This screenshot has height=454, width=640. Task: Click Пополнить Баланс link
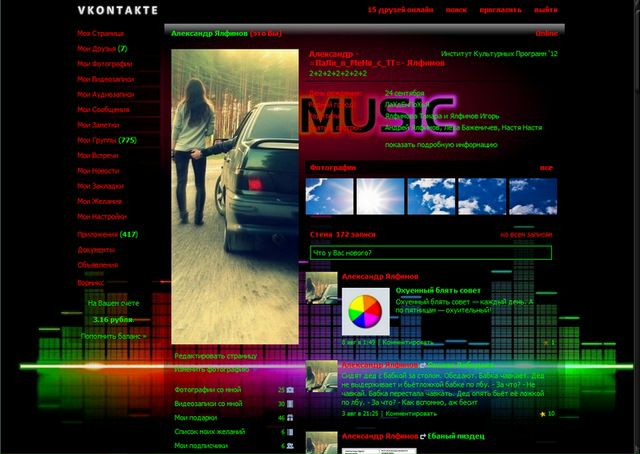click(x=114, y=336)
